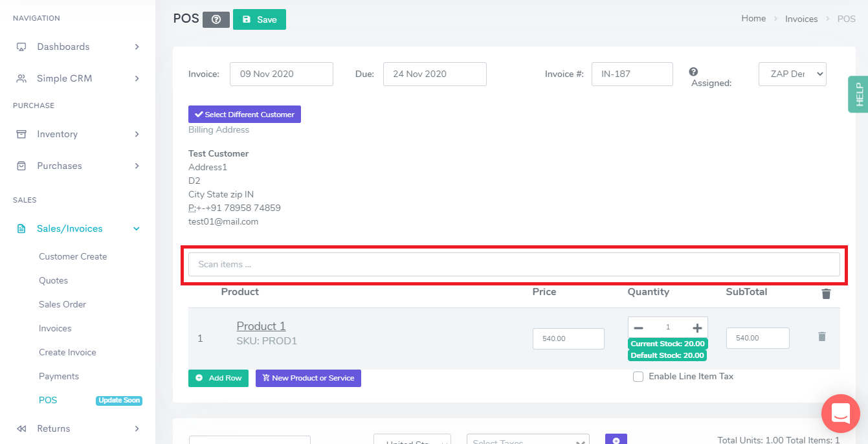Click the question mark icon above Assigned
Viewport: 868px width, 444px height.
point(693,72)
